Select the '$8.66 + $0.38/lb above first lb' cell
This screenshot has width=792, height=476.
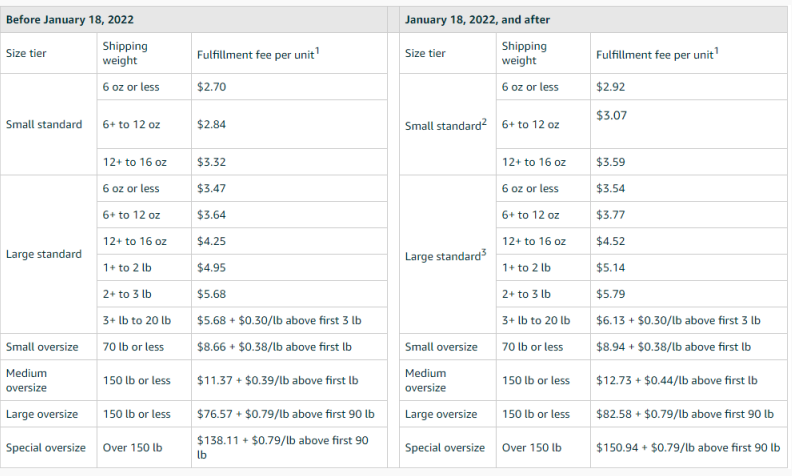[274, 347]
